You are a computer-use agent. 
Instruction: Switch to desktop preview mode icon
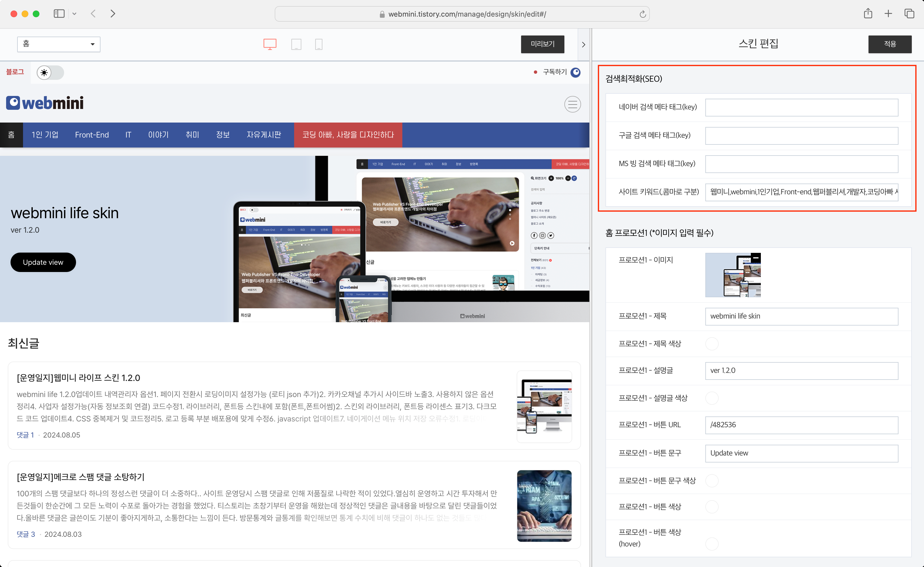269,44
